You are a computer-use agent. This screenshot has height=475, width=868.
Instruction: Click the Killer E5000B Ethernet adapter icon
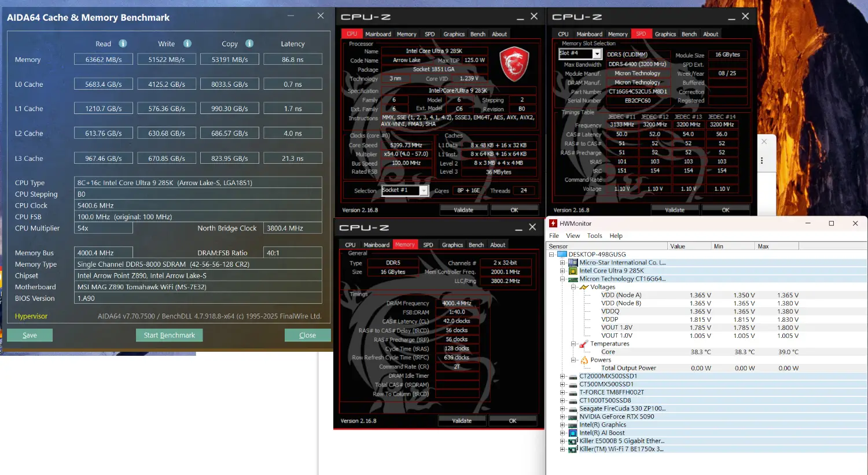pos(573,441)
